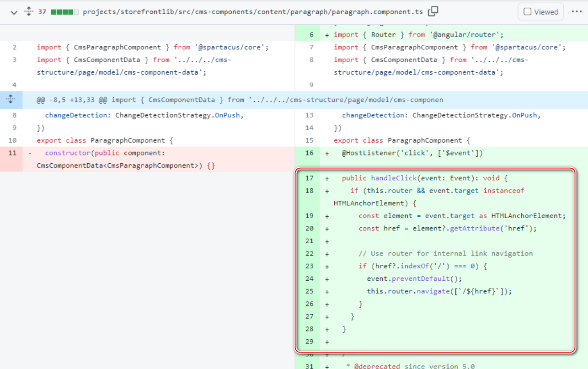Click the changed-lines count 37
Image resolution: width=588 pixels, height=369 pixels.
pyautogui.click(x=42, y=12)
